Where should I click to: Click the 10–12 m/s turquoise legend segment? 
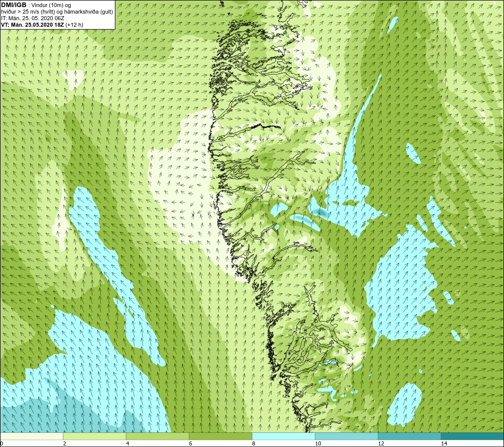(x=347, y=436)
